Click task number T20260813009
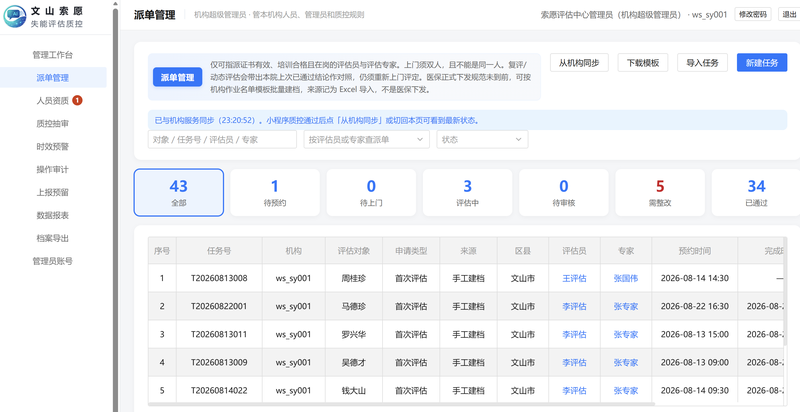Screen dimensions: 800x412 click(219, 363)
